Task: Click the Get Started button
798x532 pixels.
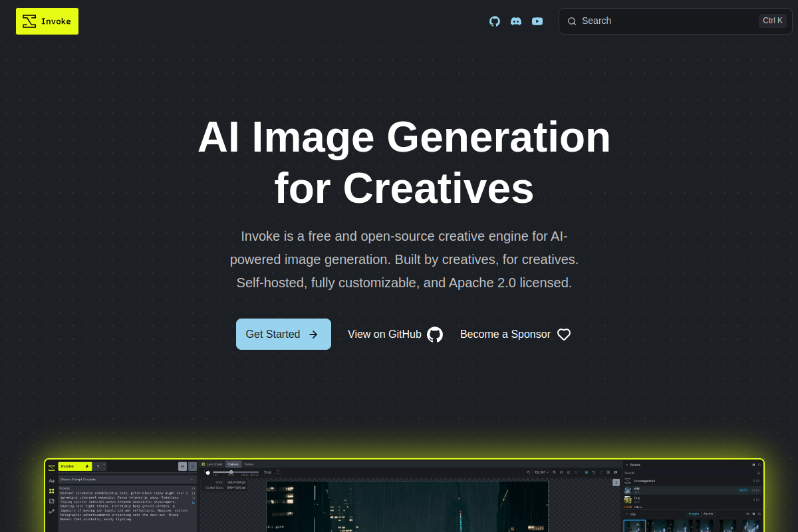Action: 283,334
